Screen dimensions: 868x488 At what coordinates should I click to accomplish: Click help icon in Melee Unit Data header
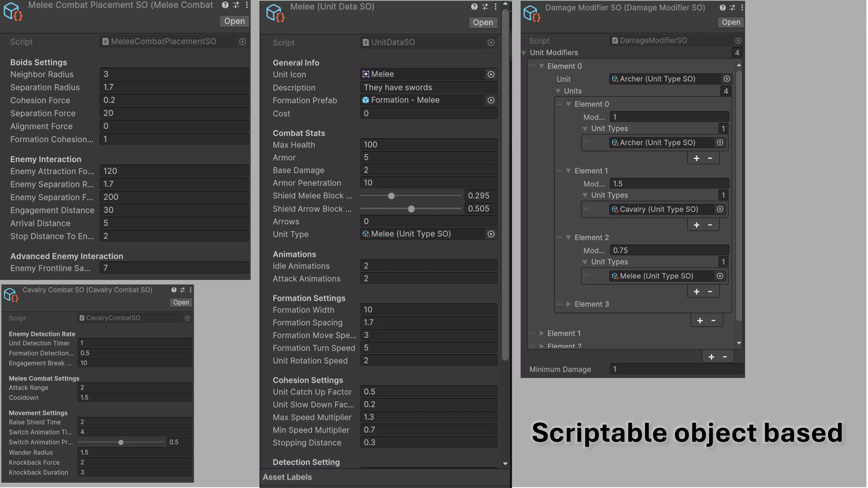pyautogui.click(x=474, y=6)
